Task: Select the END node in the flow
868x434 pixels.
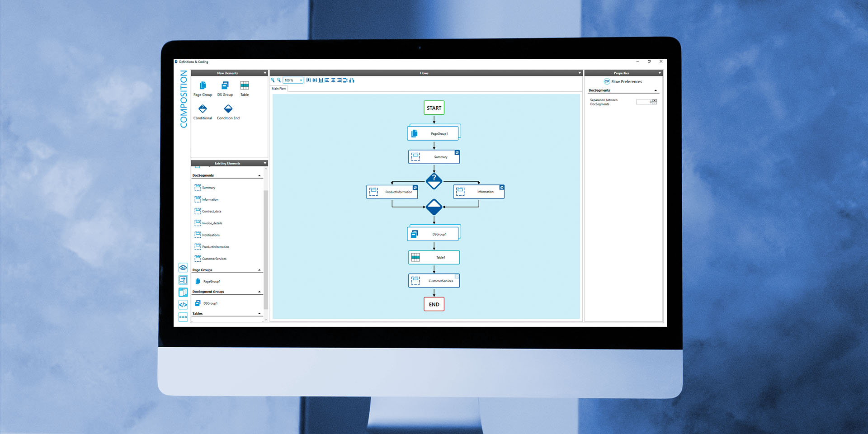Action: pyautogui.click(x=434, y=304)
